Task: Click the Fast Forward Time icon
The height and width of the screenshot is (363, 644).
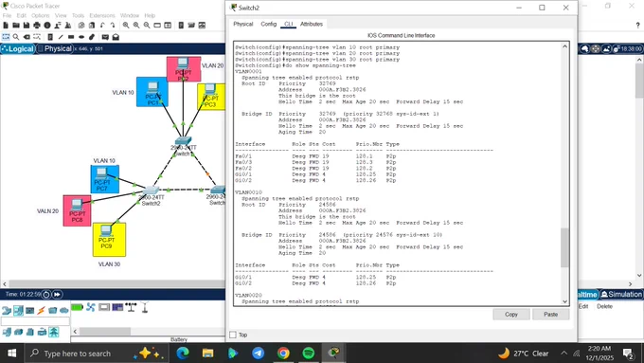Action: [x=57, y=295]
